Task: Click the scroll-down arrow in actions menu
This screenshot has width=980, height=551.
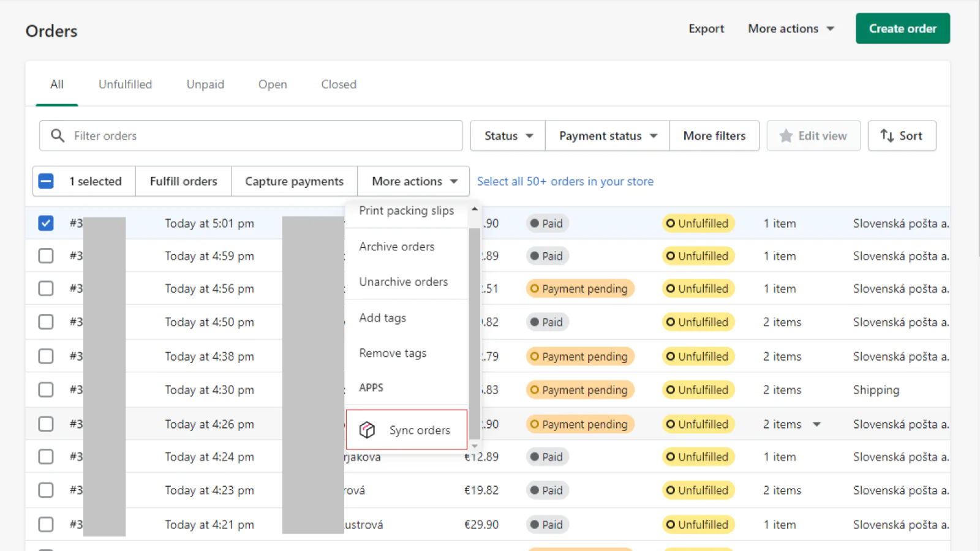Action: [474, 446]
